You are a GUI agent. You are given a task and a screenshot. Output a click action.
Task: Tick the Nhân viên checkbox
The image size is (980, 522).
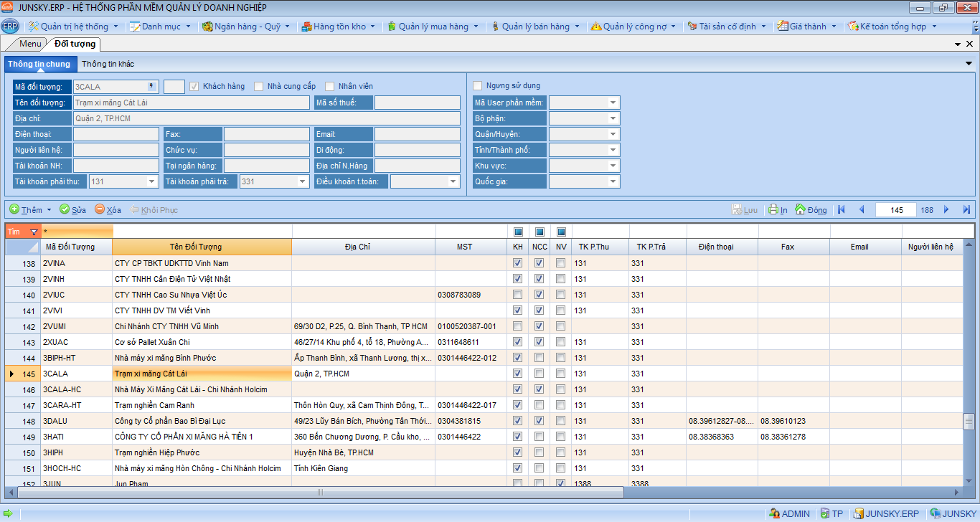tap(330, 87)
